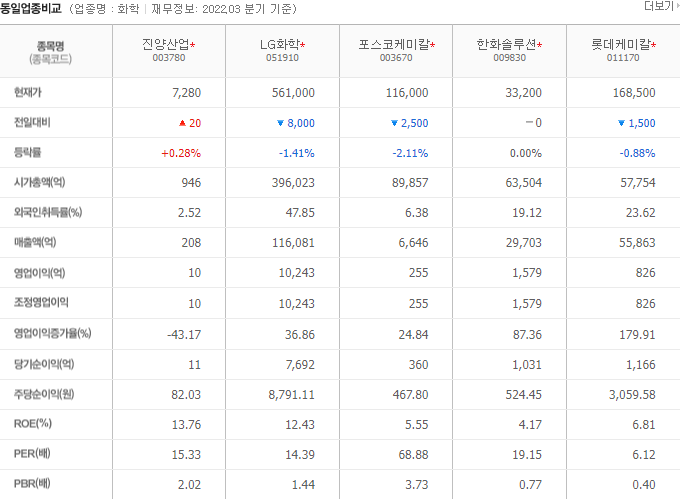Click 포스코케미칼 current price 116,000
This screenshot has height=500, width=680.
coord(407,93)
